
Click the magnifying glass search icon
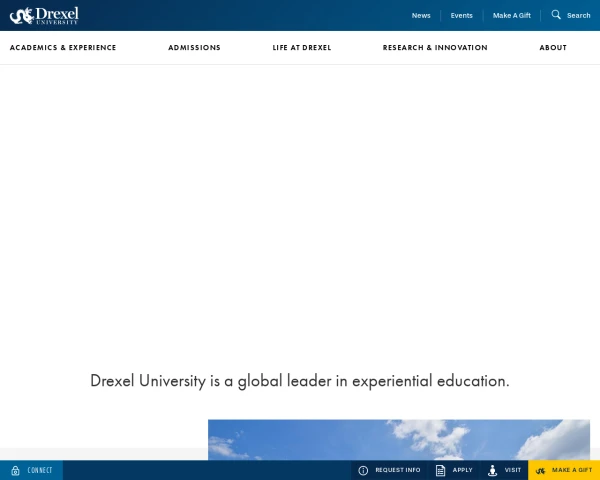click(x=556, y=15)
